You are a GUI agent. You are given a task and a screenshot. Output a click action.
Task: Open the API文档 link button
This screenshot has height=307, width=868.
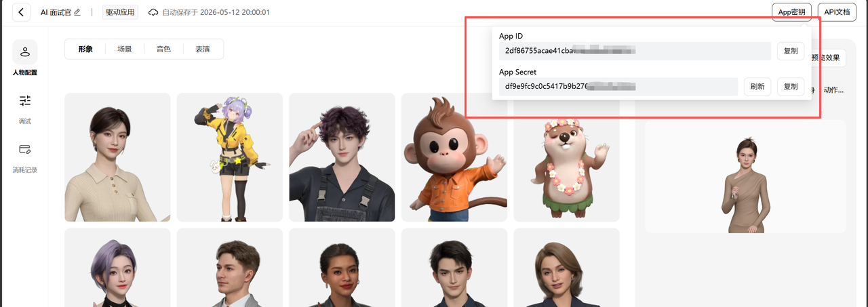[837, 12]
